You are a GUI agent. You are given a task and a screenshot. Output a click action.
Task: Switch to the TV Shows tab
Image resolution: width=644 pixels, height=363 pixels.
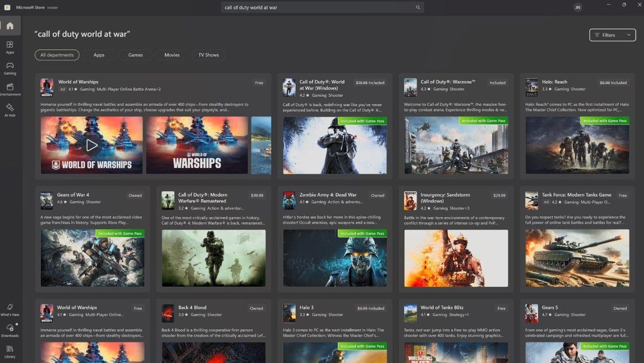click(209, 54)
